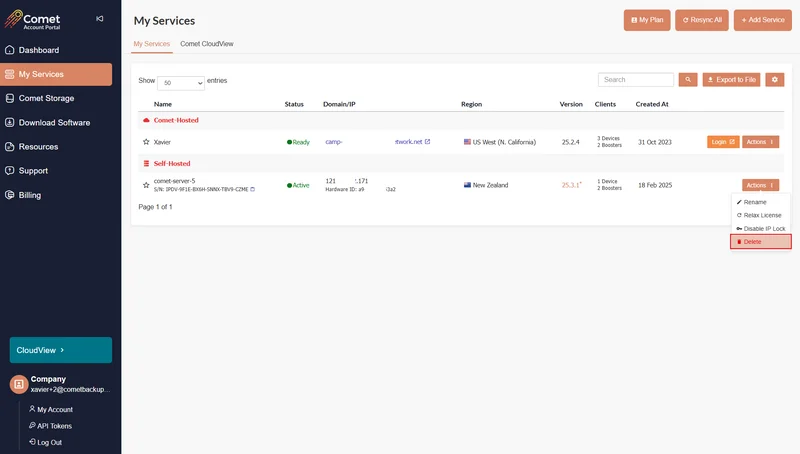Click the Comet Account Portal logo
This screenshot has width=800, height=454.
[x=32, y=19]
